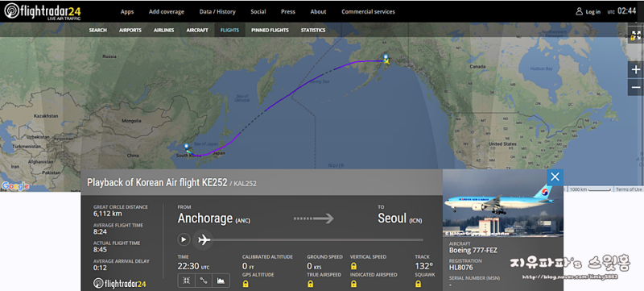Click the flight path route icon
The image size is (644, 291).
coord(204,281)
